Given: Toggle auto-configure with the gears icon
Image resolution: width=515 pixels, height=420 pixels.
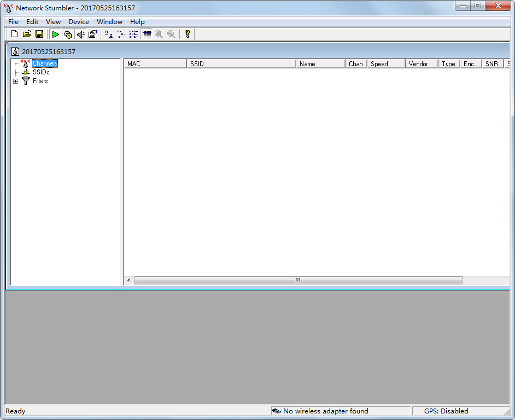Looking at the screenshot, I should [x=68, y=34].
